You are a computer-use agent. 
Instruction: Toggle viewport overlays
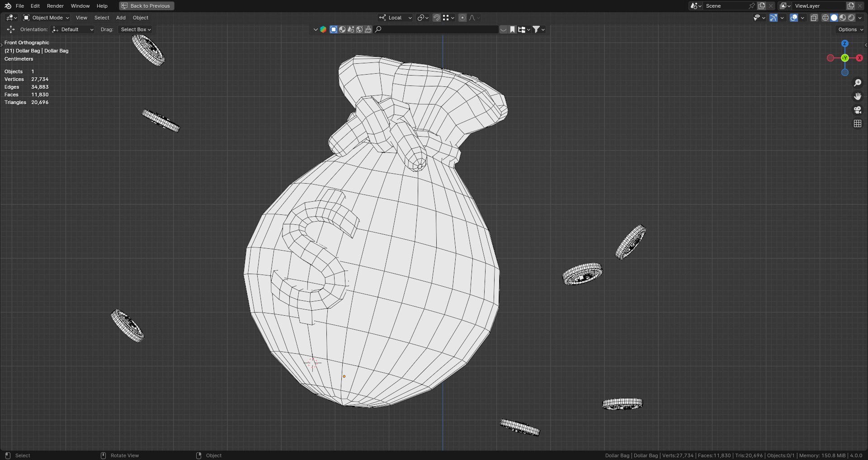pyautogui.click(x=794, y=18)
